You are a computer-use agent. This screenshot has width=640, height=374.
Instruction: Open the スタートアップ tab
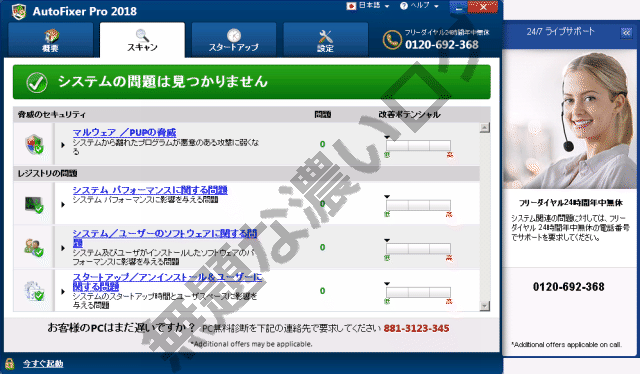[x=234, y=40]
